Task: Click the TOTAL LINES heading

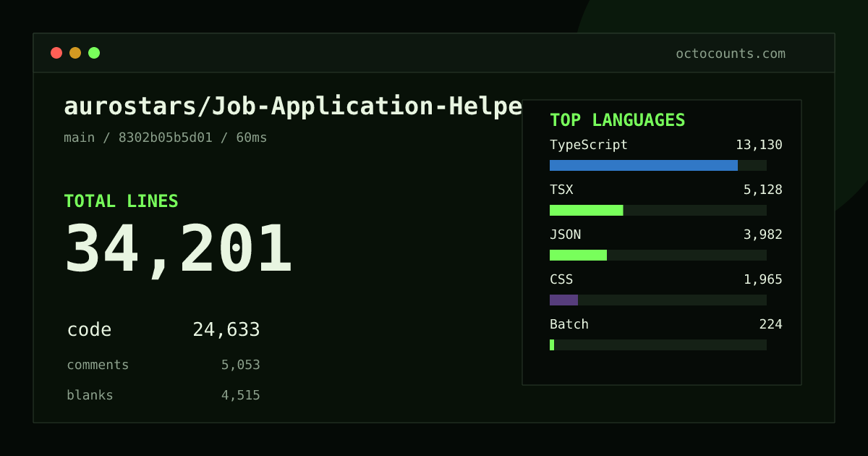Action: 121,201
